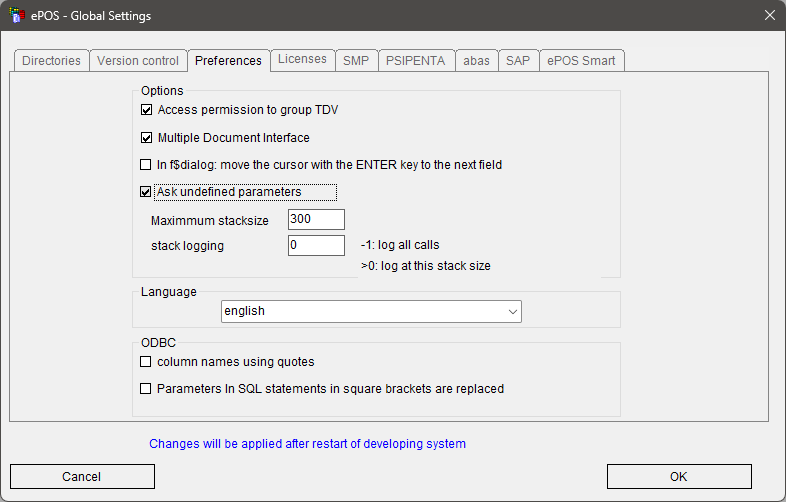Open the ePOS Smart tab

pos(582,61)
